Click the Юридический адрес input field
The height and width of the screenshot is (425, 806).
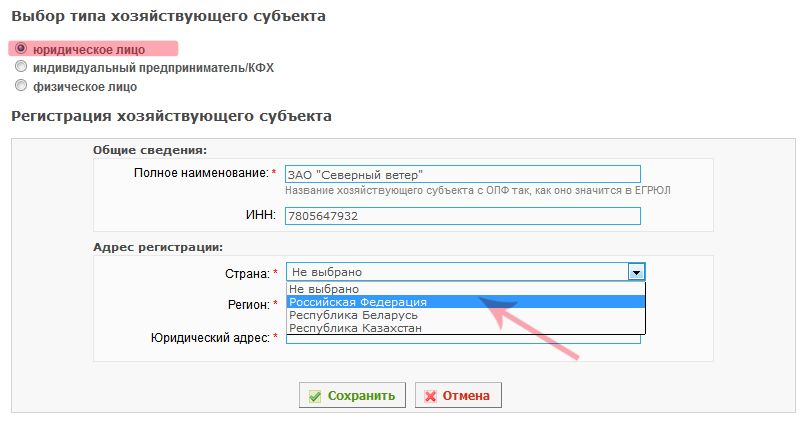pyautogui.click(x=463, y=339)
